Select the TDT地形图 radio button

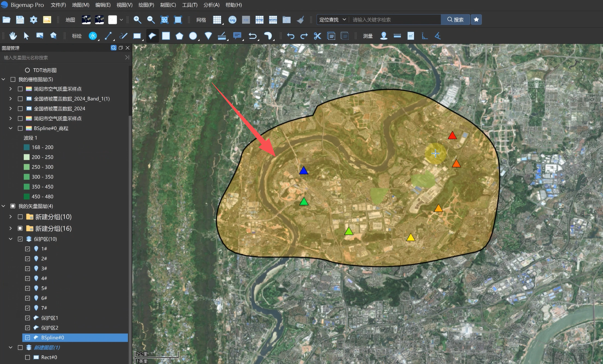[27, 70]
